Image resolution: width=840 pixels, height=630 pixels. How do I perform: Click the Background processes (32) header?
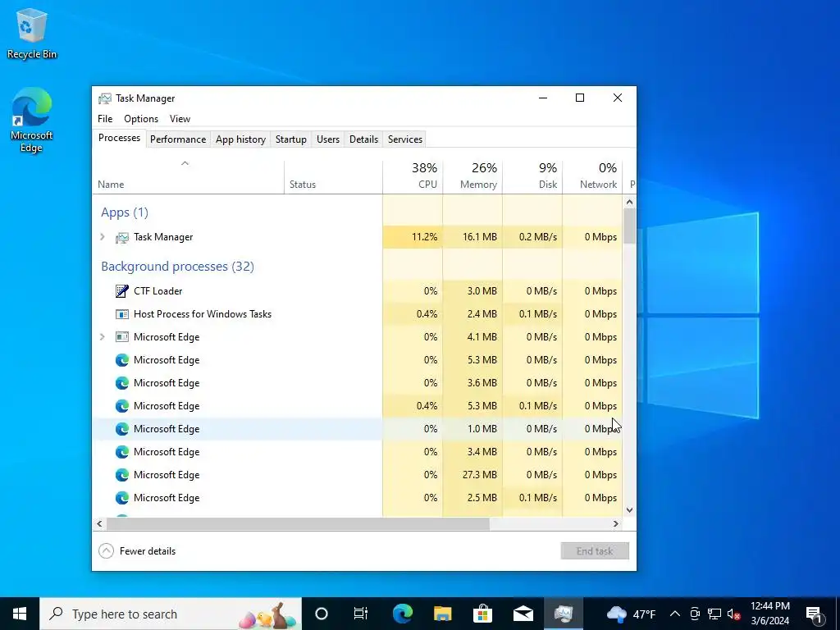[177, 267]
